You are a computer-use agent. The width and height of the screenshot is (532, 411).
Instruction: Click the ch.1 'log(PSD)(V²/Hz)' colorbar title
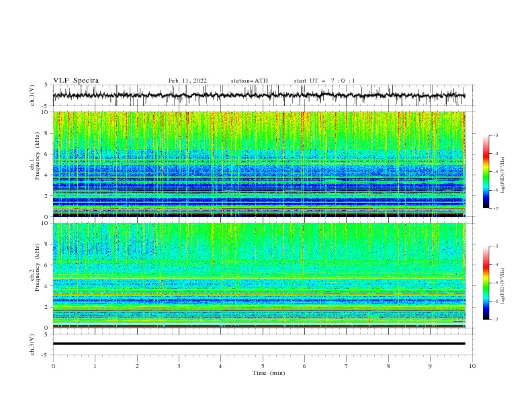click(x=503, y=175)
